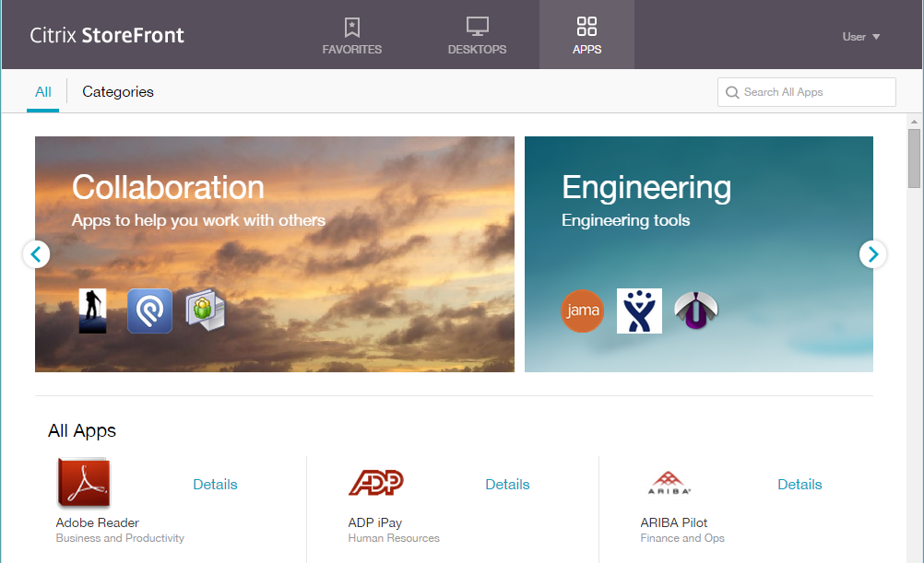View Details for ARIBA Pilot
This screenshot has height=563, width=924.
click(800, 485)
